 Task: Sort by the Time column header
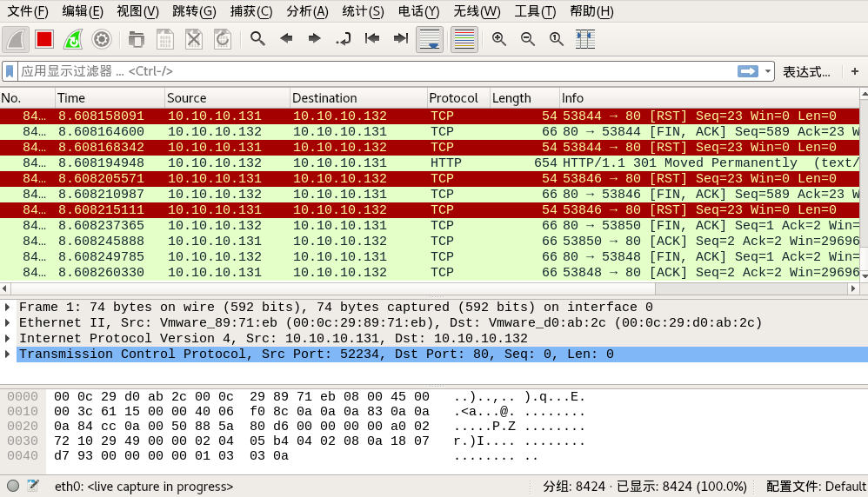pos(110,98)
